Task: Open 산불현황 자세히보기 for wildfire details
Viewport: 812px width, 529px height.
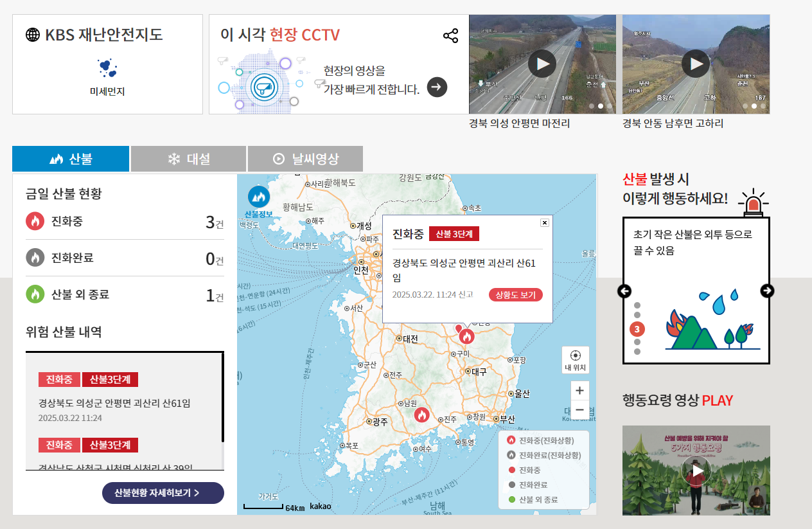Action: [x=163, y=493]
